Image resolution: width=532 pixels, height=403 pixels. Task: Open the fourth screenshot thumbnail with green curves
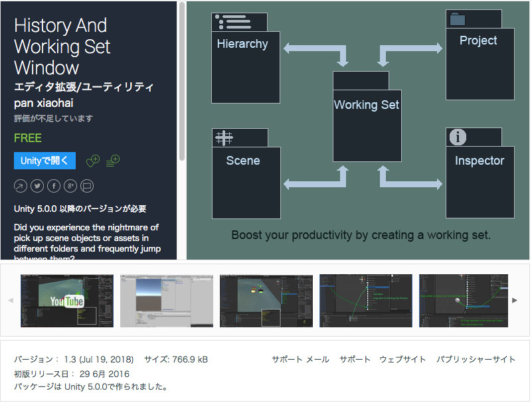pyautogui.click(x=366, y=301)
